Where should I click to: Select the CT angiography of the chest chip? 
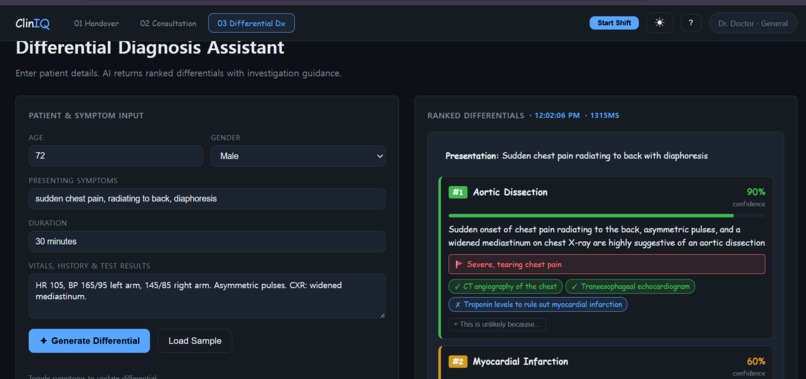pyautogui.click(x=506, y=286)
